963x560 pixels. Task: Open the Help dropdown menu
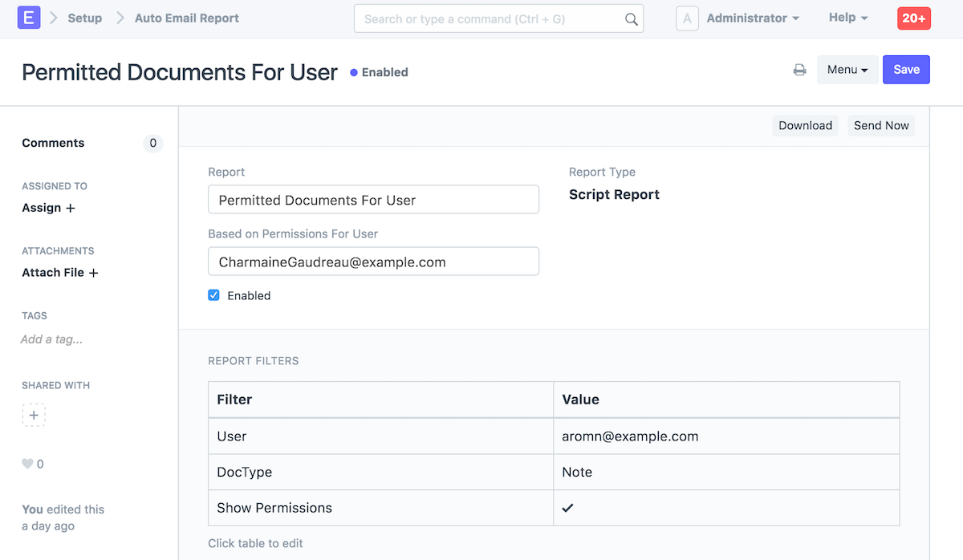(x=847, y=18)
